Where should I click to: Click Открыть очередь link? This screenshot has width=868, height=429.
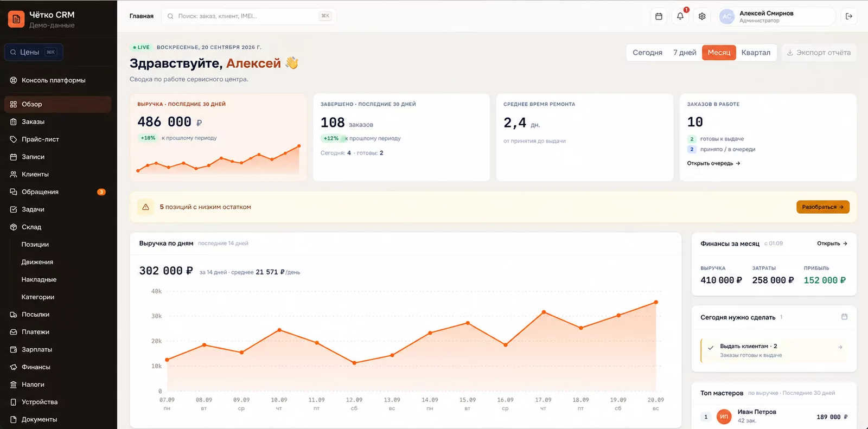click(x=713, y=163)
